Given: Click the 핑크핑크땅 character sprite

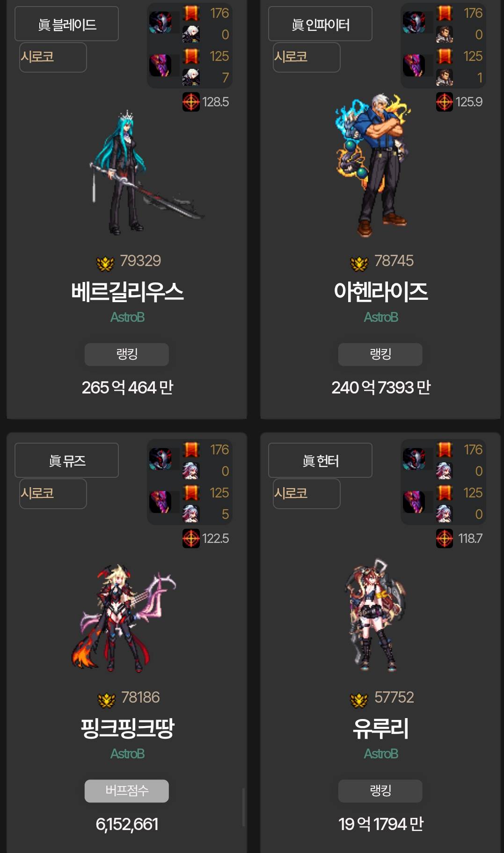Looking at the screenshot, I should click(124, 618).
